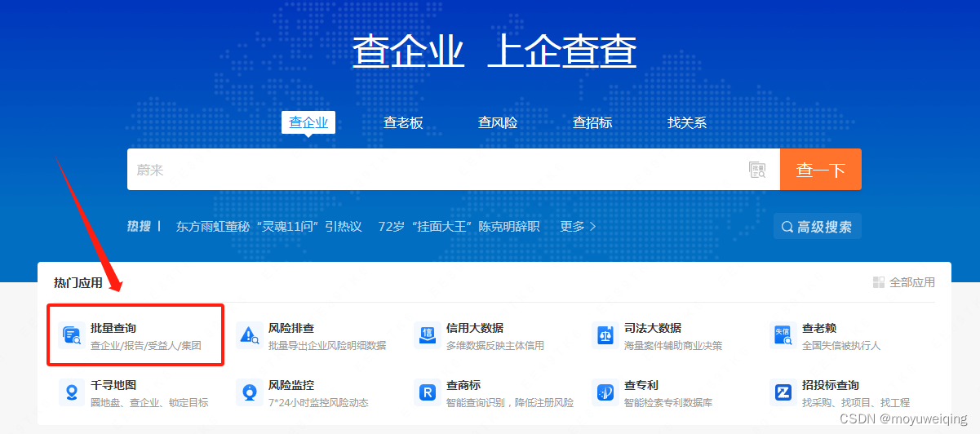
Task: Open 高级搜索 advanced search
Action: pyautogui.click(x=818, y=227)
